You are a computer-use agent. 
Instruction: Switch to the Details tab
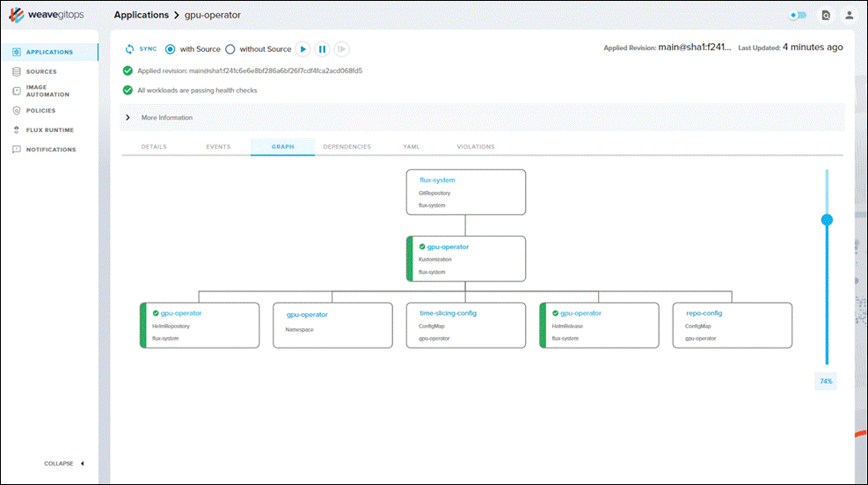154,147
